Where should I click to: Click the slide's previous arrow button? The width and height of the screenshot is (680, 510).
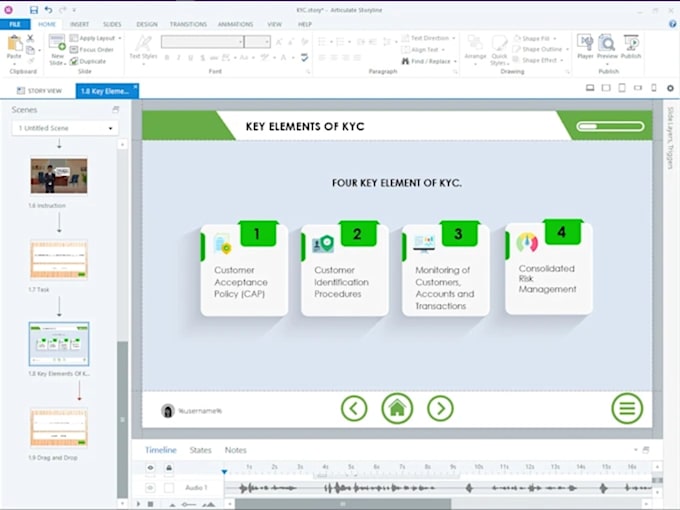point(354,409)
